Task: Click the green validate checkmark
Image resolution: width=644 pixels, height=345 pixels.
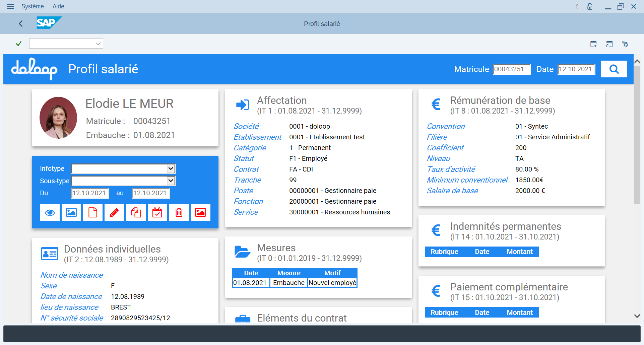Action: tap(19, 44)
